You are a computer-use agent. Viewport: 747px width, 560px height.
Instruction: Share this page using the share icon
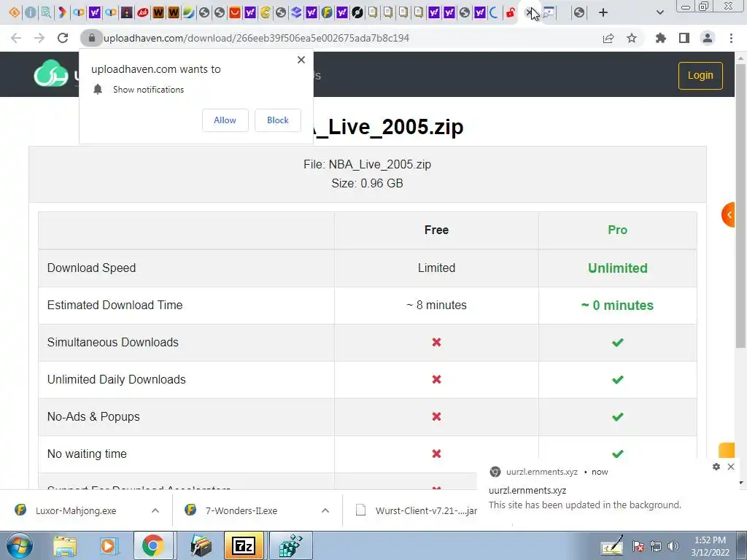(608, 38)
